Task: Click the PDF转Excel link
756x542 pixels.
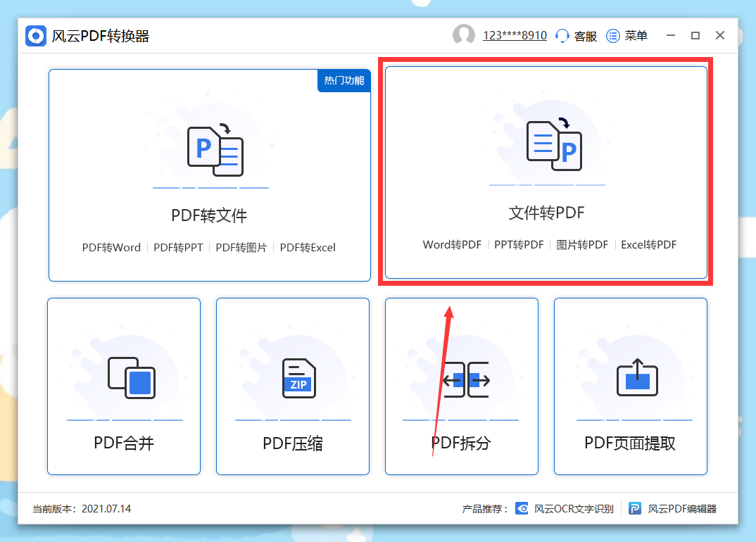Action: click(x=308, y=248)
